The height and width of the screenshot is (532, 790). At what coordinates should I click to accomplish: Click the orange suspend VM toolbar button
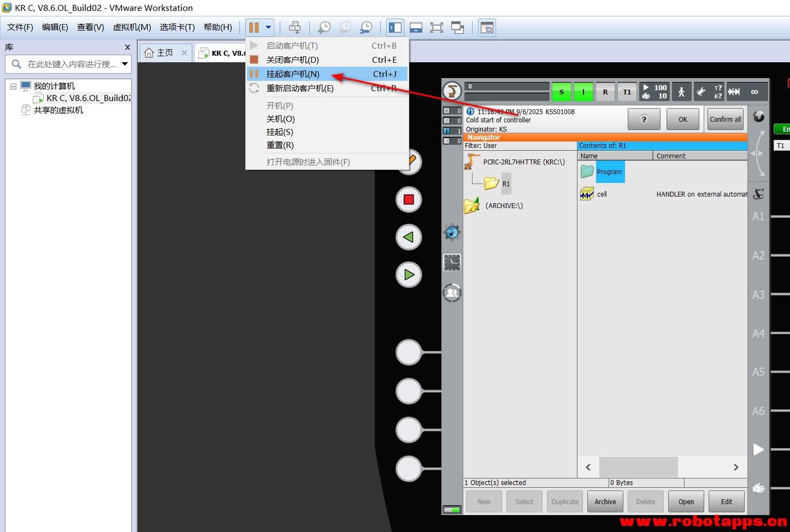tap(254, 27)
